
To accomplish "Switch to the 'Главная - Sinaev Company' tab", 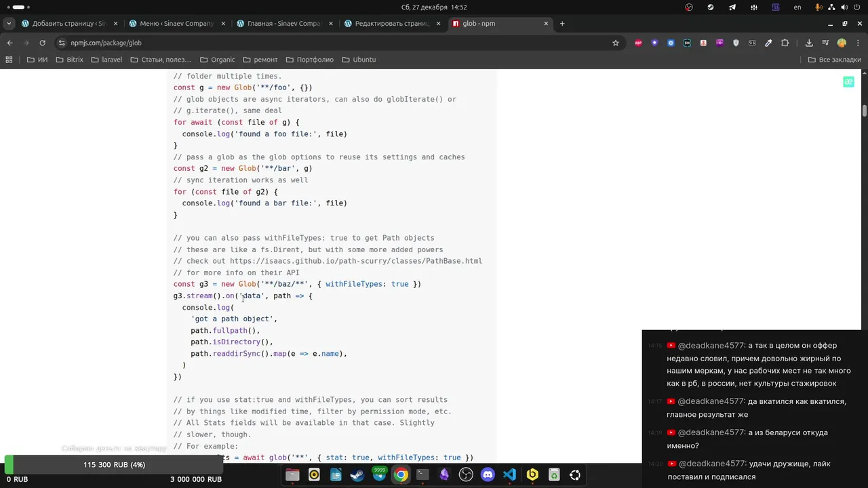I will [x=284, y=24].
